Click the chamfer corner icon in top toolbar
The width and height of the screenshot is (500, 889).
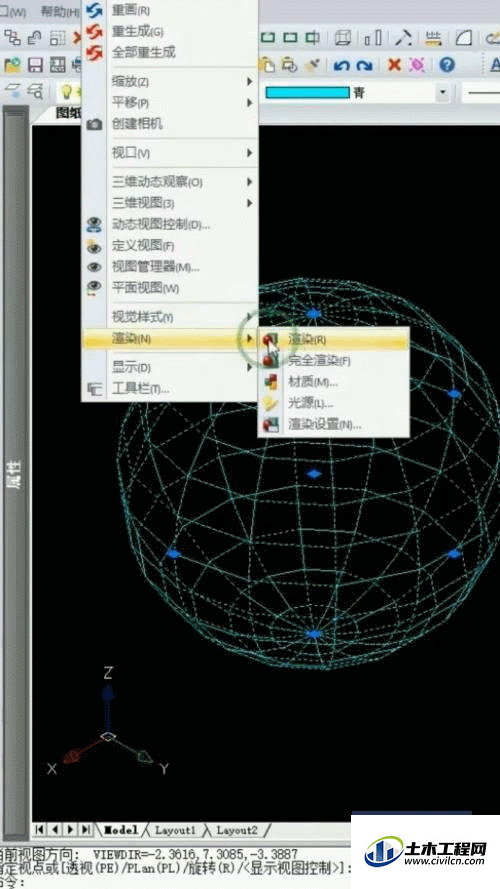click(464, 38)
